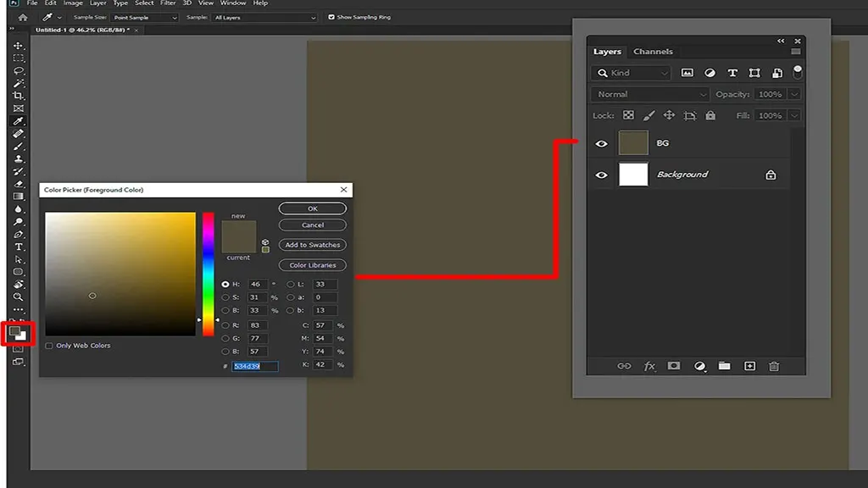The width and height of the screenshot is (868, 488).
Task: Click lock image pixels brush icon
Action: pos(648,115)
